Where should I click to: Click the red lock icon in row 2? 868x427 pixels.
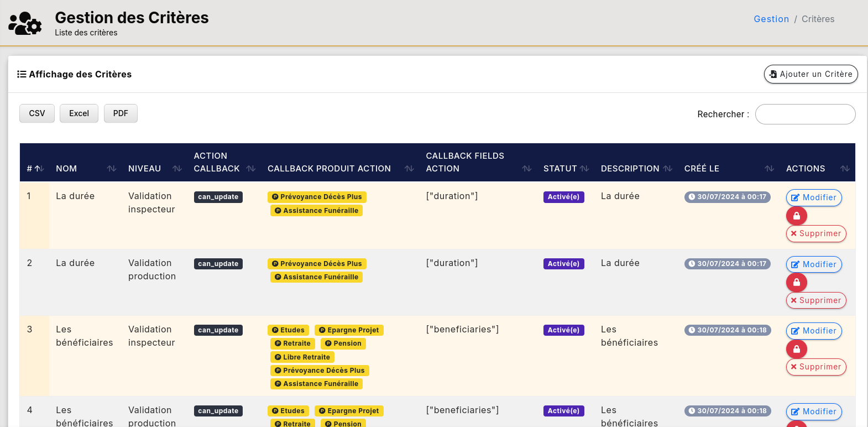[x=796, y=283]
